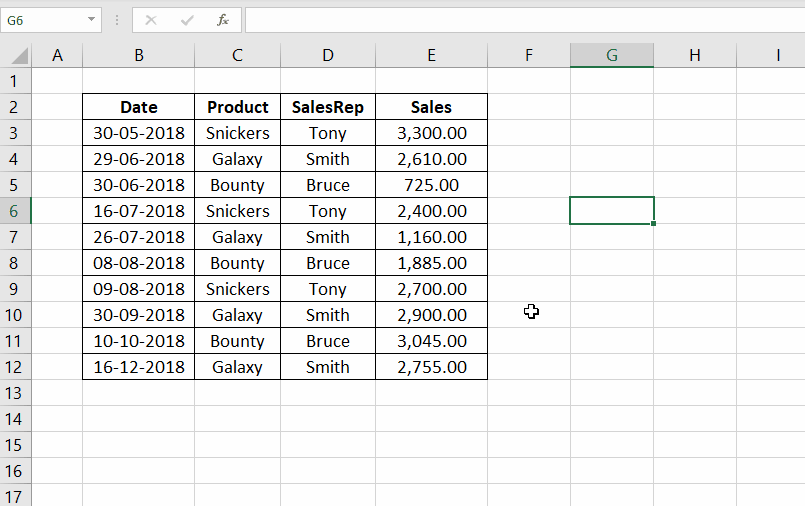Click the Cancel (X) formula bar icon
This screenshot has height=506, width=805.
(x=150, y=20)
